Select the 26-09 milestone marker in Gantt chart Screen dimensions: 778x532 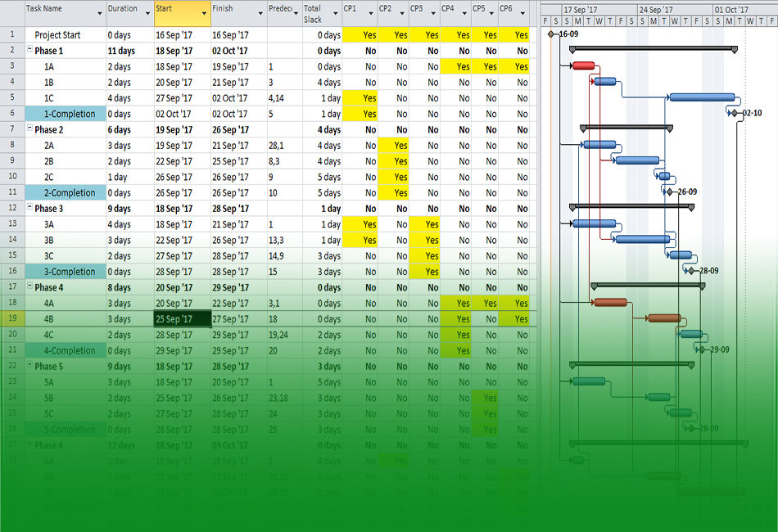(x=670, y=192)
